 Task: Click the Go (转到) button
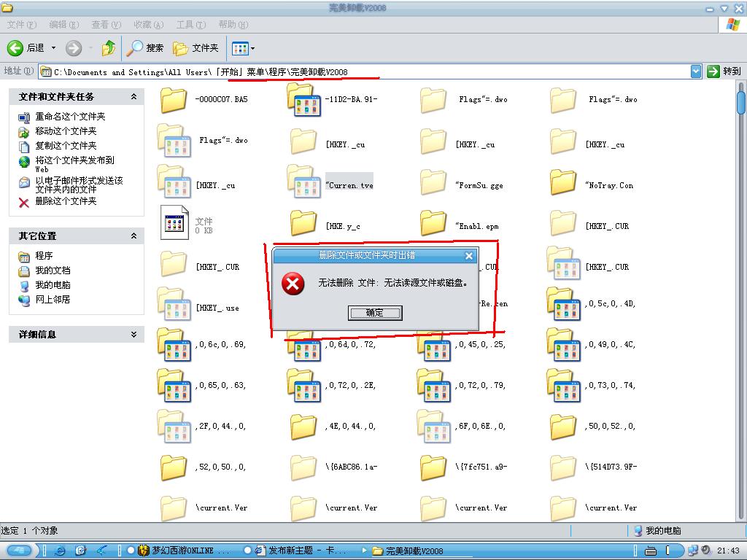724,71
